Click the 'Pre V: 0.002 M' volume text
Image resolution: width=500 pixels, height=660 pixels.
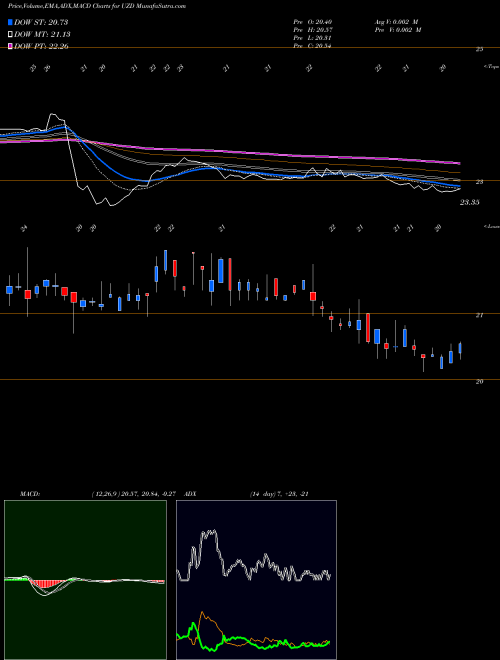(x=397, y=30)
